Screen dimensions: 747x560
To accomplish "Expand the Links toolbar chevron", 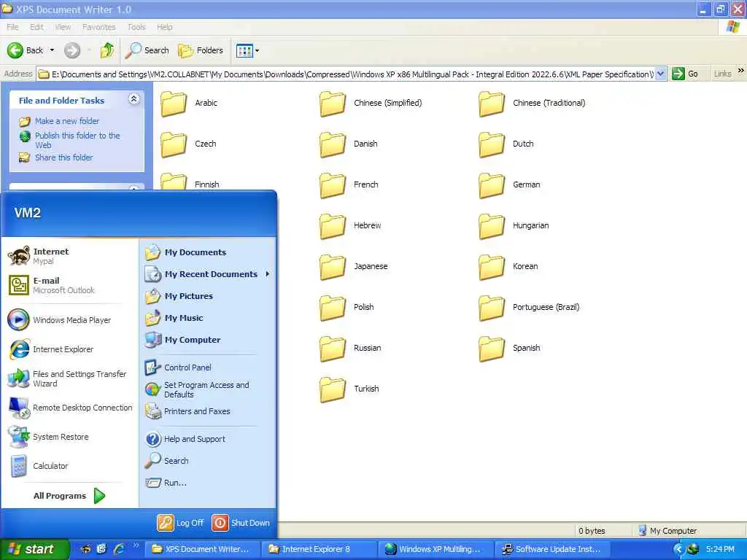I will pos(741,71).
